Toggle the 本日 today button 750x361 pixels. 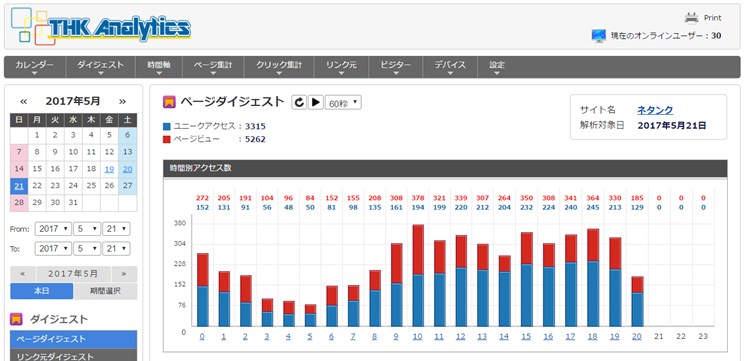click(42, 291)
